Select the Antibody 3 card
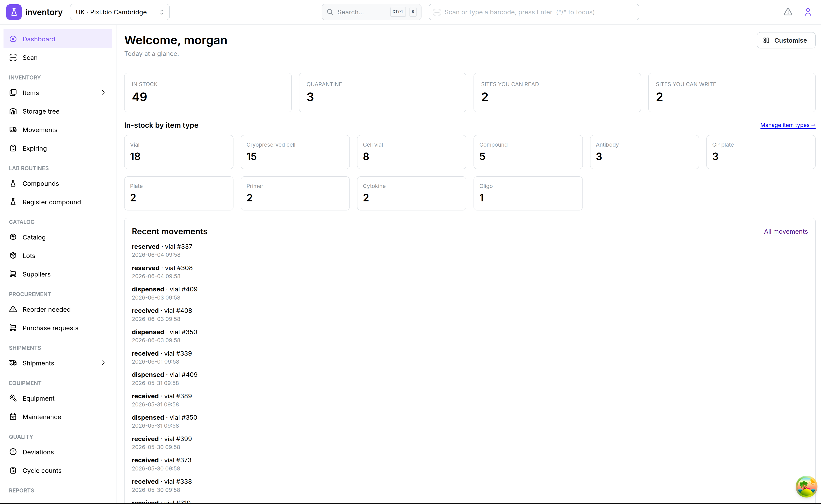The height and width of the screenshot is (504, 821). click(x=644, y=152)
